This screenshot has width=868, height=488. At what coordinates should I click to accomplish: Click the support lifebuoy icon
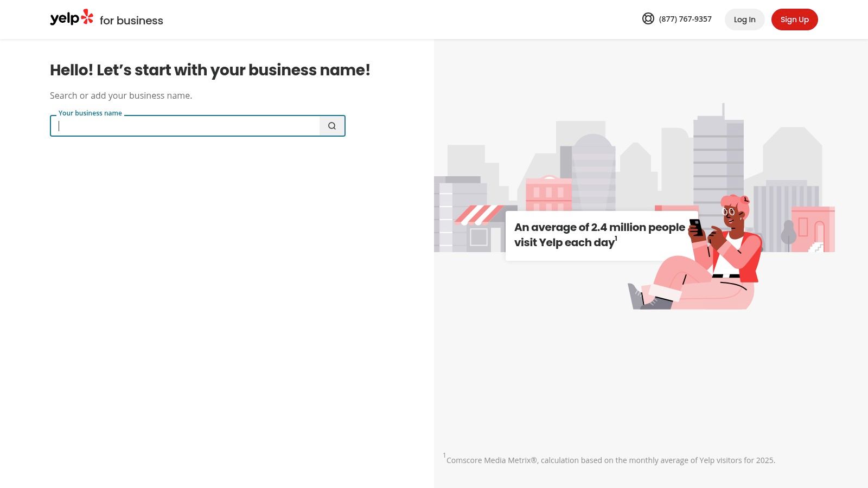click(x=648, y=19)
